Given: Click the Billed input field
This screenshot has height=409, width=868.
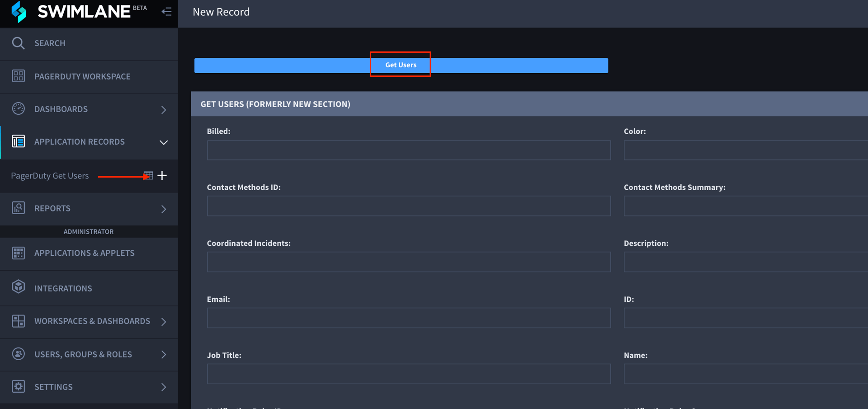Looking at the screenshot, I should pos(409,150).
